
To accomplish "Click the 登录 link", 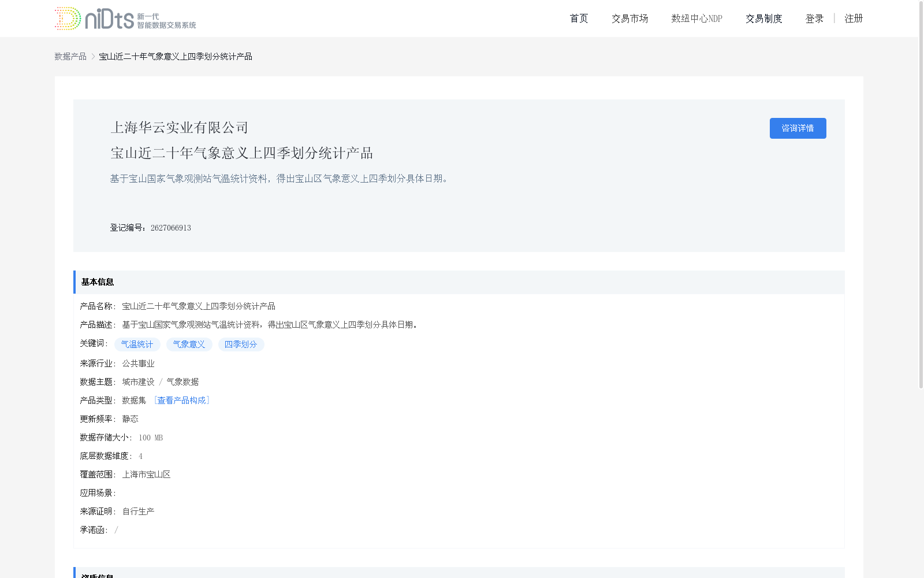I will pyautogui.click(x=814, y=18).
